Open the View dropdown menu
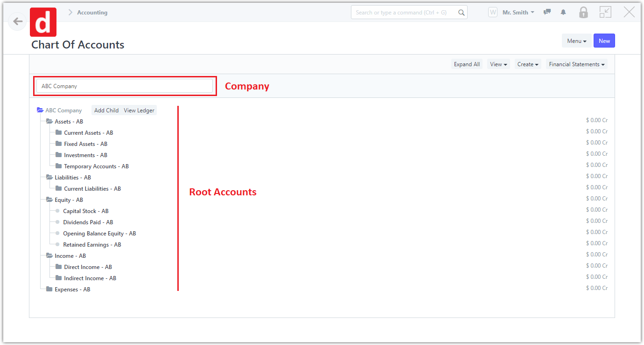Screen dimensions: 644x345 point(498,64)
